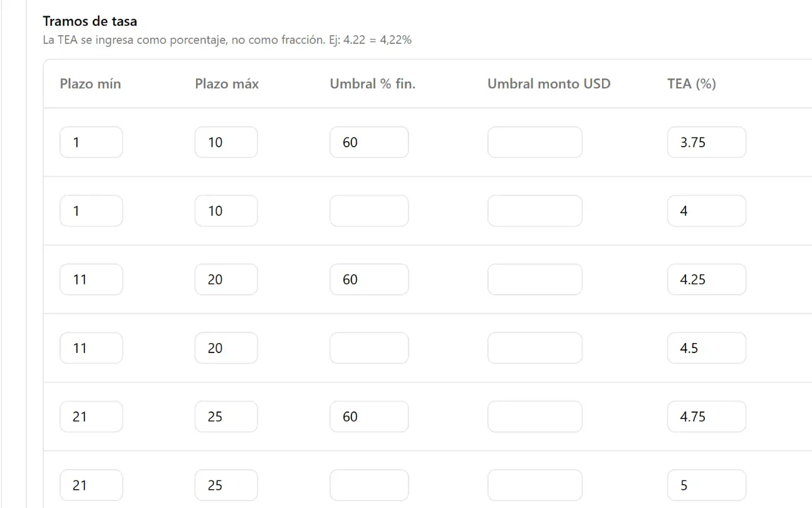
Task: Select Plazo máx field in TEA 4.25 row
Action: pos(226,279)
